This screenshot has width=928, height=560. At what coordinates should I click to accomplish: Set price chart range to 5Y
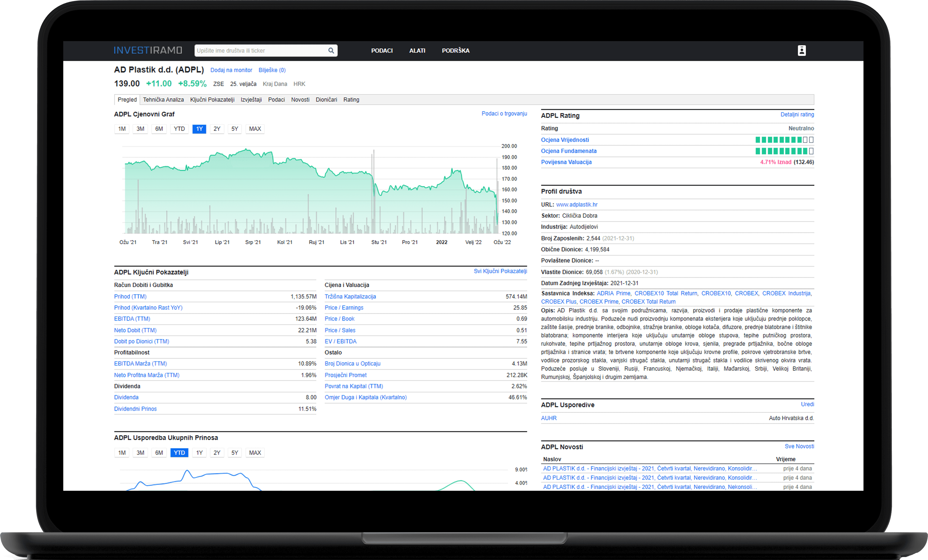click(x=235, y=129)
